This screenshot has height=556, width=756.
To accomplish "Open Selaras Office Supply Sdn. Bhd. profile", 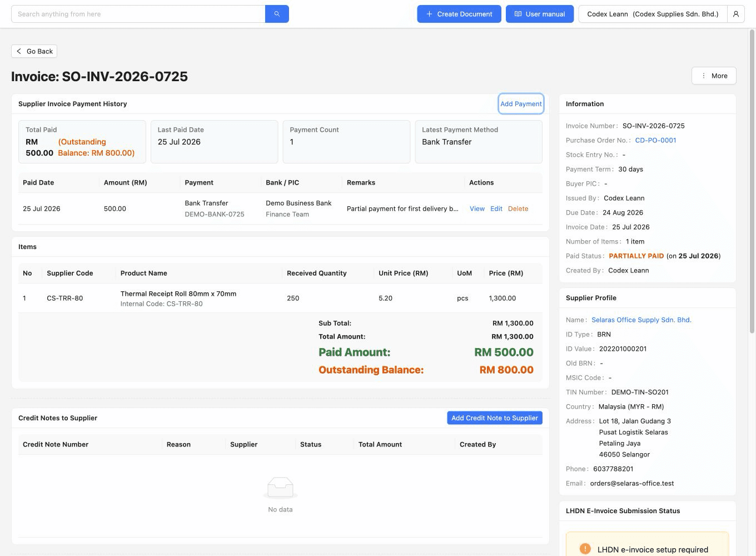I will coord(641,320).
